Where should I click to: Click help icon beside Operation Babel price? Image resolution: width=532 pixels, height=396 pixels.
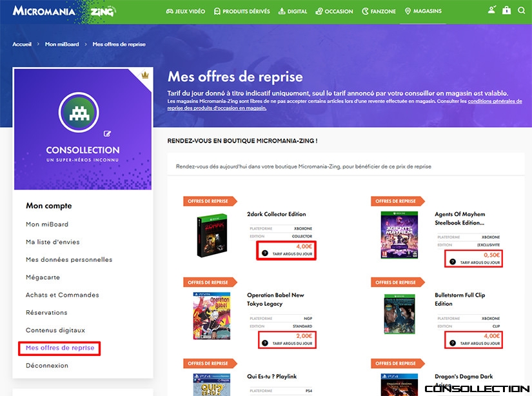click(x=265, y=343)
